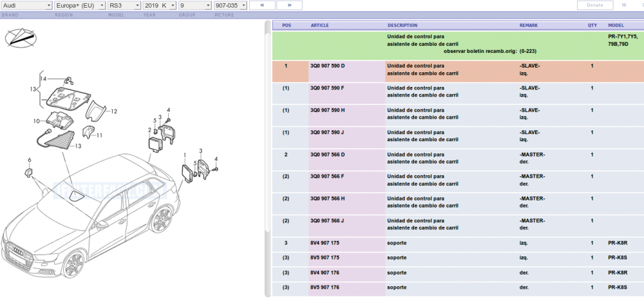Open the Brand dropdown showing Audi
Viewport: 644px width, 299px height.
[x=26, y=5]
